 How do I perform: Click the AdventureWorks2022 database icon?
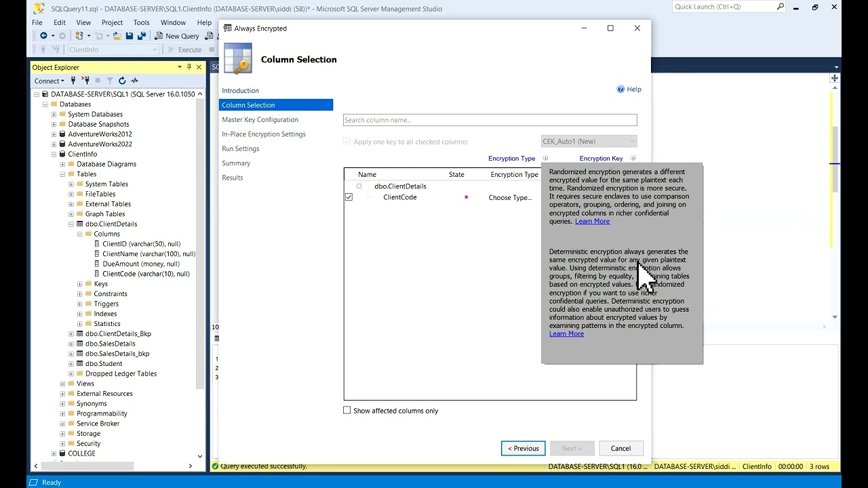[x=62, y=144]
